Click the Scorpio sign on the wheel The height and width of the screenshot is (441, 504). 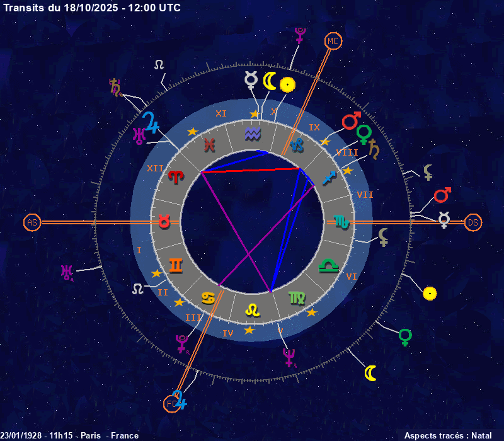click(341, 222)
